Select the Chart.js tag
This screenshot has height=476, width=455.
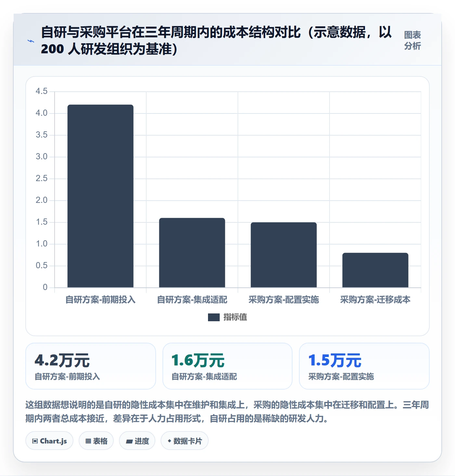point(49,441)
